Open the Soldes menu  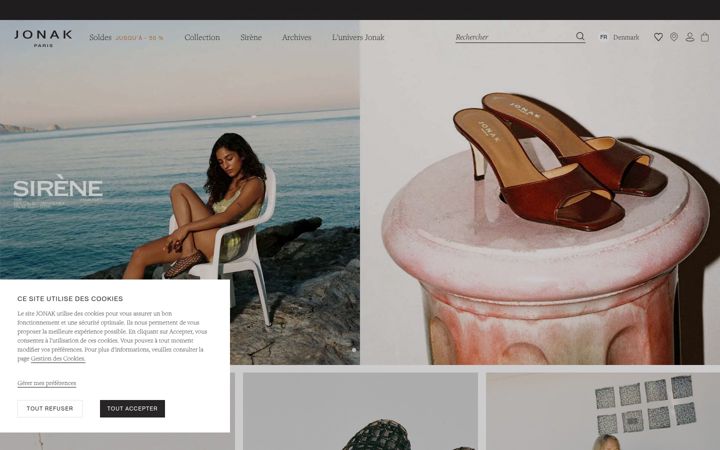point(100,37)
